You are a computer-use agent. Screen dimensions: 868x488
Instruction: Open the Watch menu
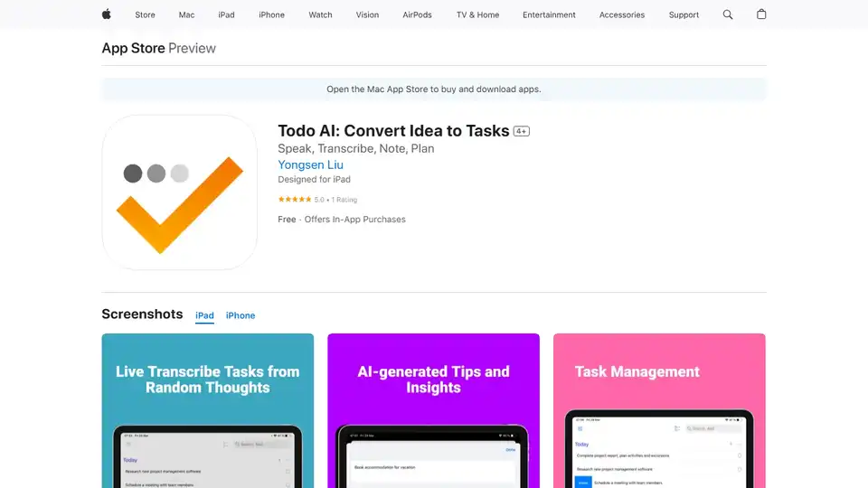pos(320,15)
